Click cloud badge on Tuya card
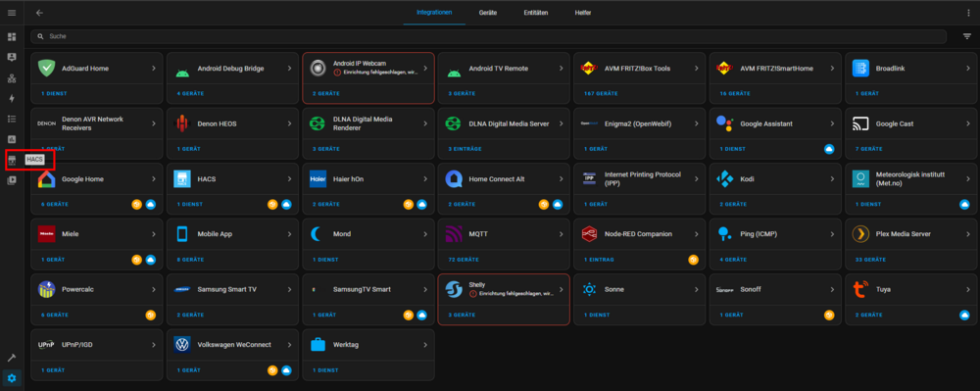The width and height of the screenshot is (980, 391). tap(964, 315)
